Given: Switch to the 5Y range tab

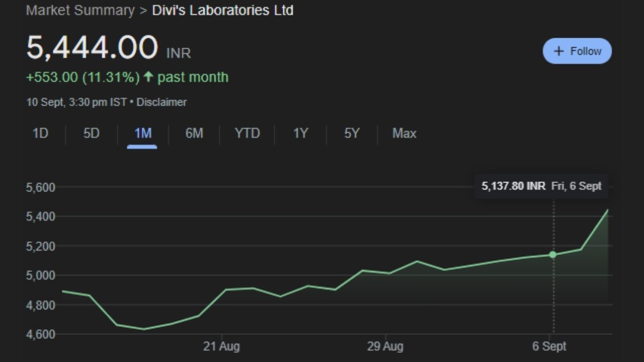Looking at the screenshot, I should coord(352,133).
